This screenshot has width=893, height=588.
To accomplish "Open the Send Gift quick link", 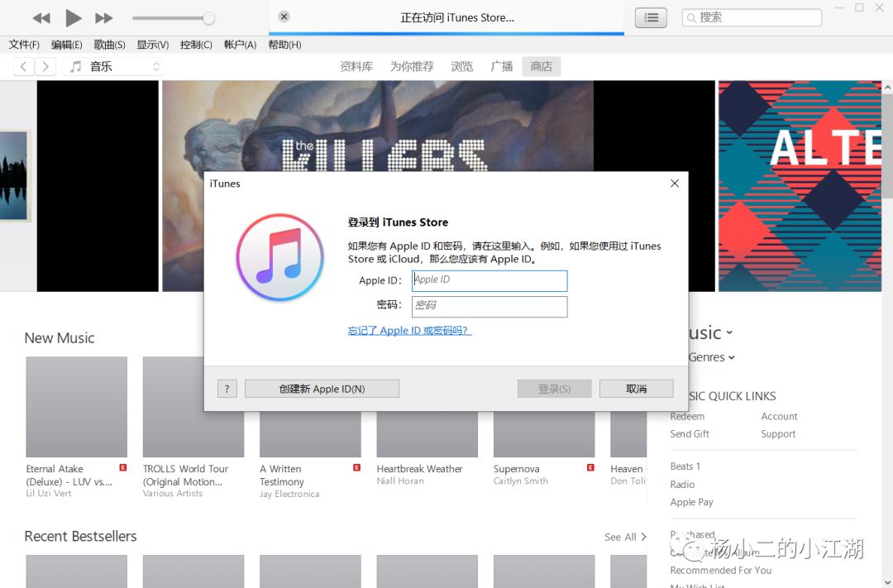I will coord(690,433).
